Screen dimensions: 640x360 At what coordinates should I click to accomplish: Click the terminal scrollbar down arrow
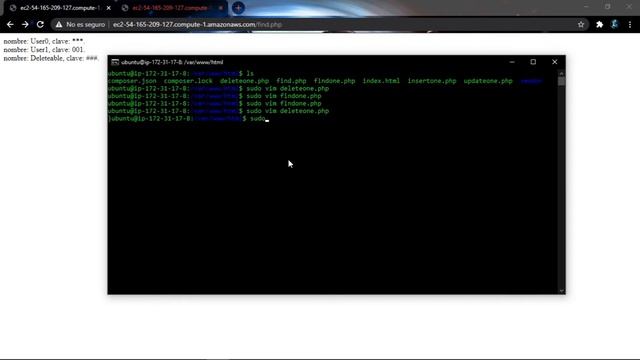coord(562,291)
